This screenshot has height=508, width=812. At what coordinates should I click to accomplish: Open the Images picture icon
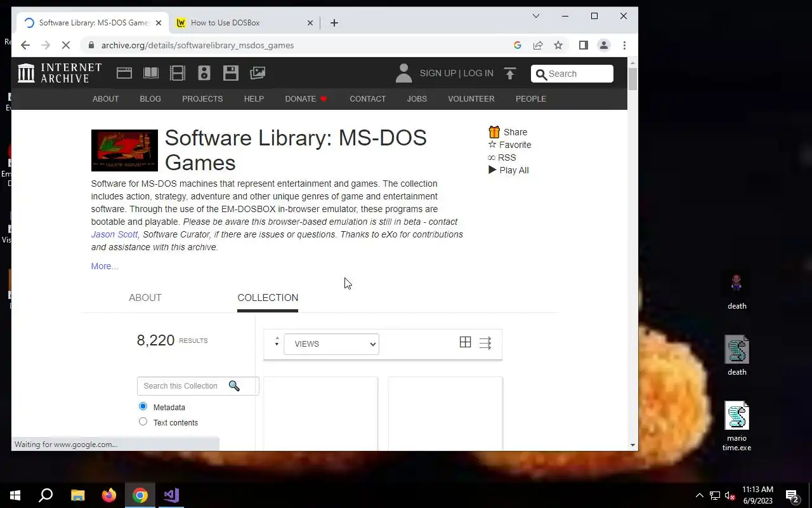(258, 73)
